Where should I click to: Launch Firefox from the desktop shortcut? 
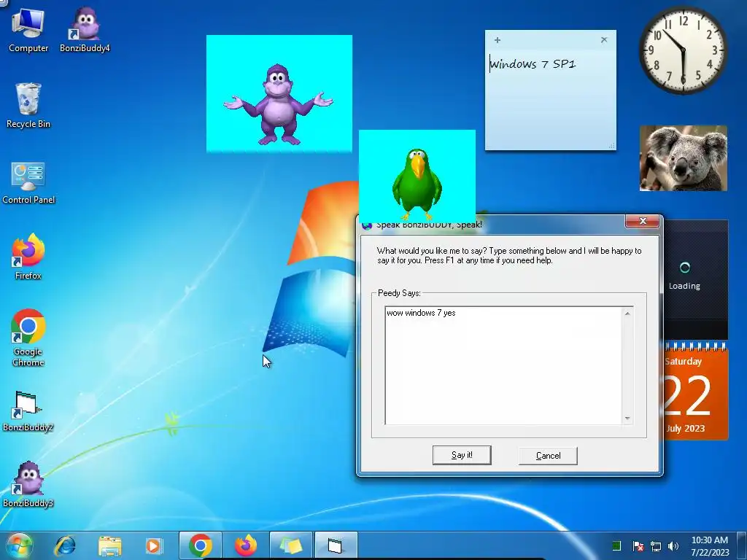(x=28, y=256)
